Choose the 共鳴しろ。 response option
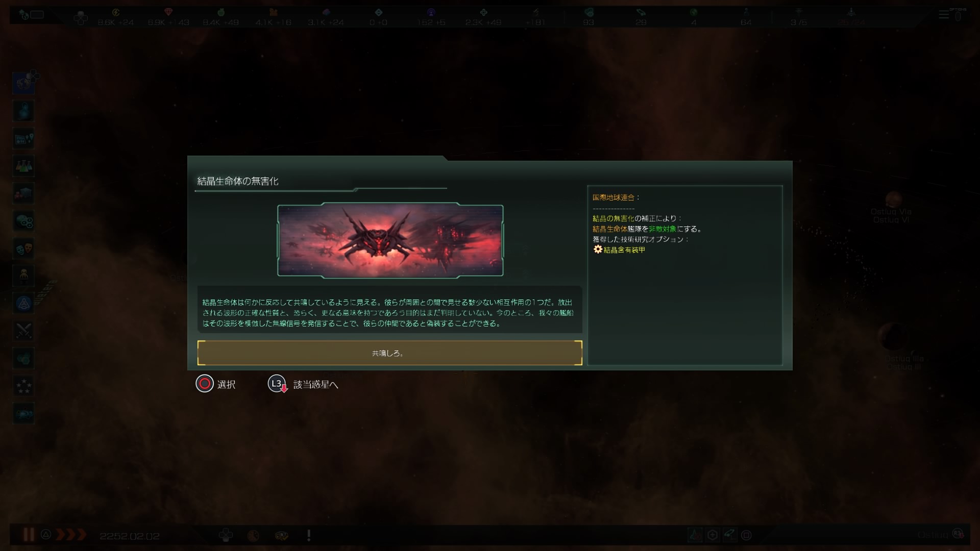Screen dimensions: 980x551 click(x=389, y=353)
